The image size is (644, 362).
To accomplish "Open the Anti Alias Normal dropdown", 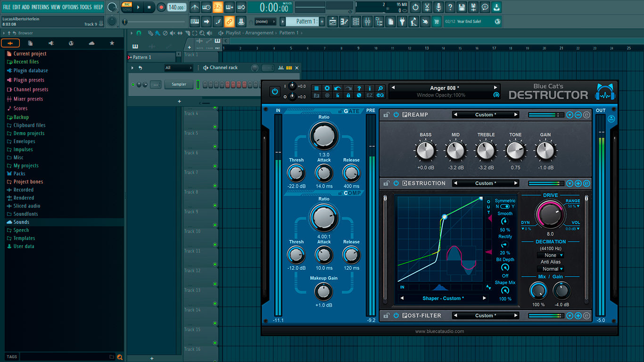I will pyautogui.click(x=550, y=269).
